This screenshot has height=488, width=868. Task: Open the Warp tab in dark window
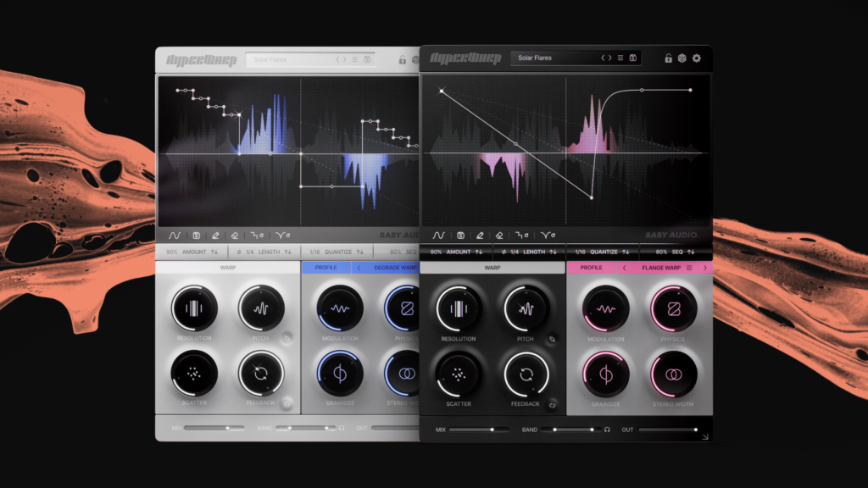492,268
